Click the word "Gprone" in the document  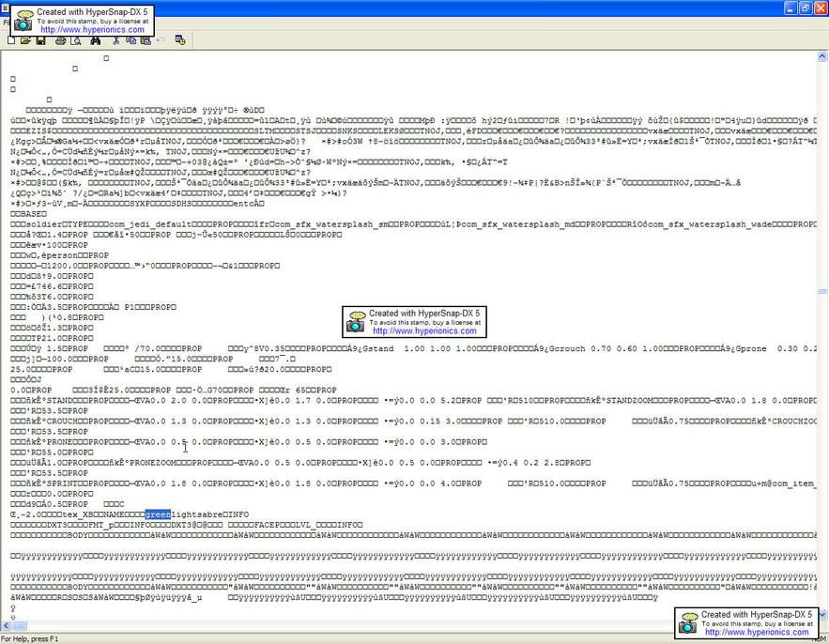coord(751,349)
